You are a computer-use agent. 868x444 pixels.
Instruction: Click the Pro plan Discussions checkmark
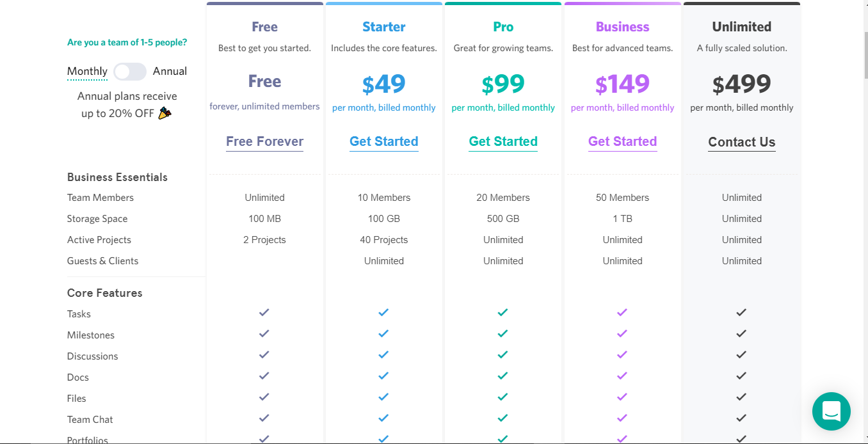point(502,355)
